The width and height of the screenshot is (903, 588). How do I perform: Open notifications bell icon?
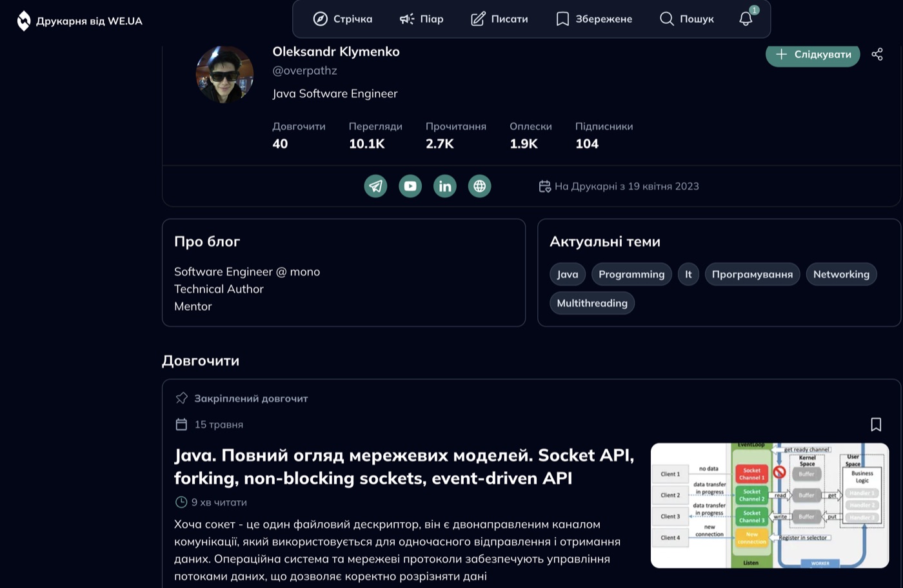point(746,19)
